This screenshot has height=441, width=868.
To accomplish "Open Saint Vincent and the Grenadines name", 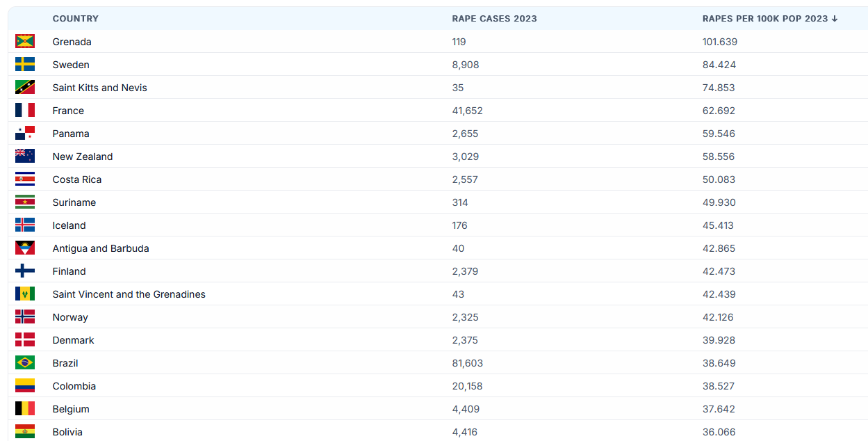I will (129, 294).
